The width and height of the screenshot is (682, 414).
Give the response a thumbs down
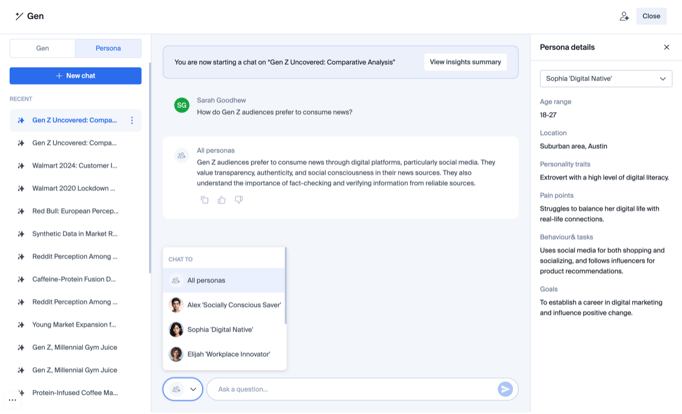point(239,200)
